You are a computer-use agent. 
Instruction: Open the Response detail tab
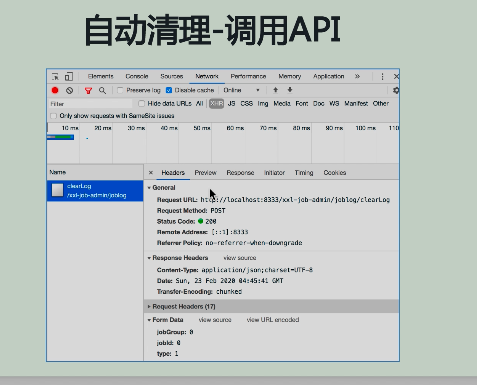(x=240, y=173)
